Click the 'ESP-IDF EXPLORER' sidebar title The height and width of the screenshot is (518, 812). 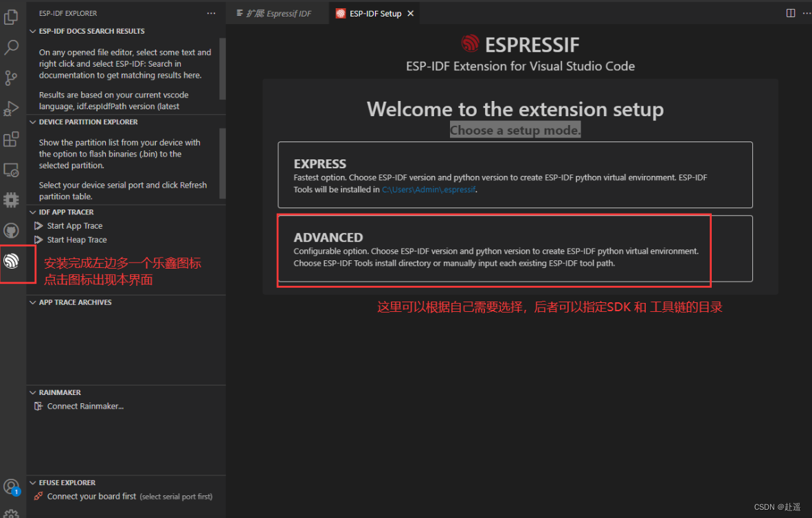pyautogui.click(x=68, y=14)
